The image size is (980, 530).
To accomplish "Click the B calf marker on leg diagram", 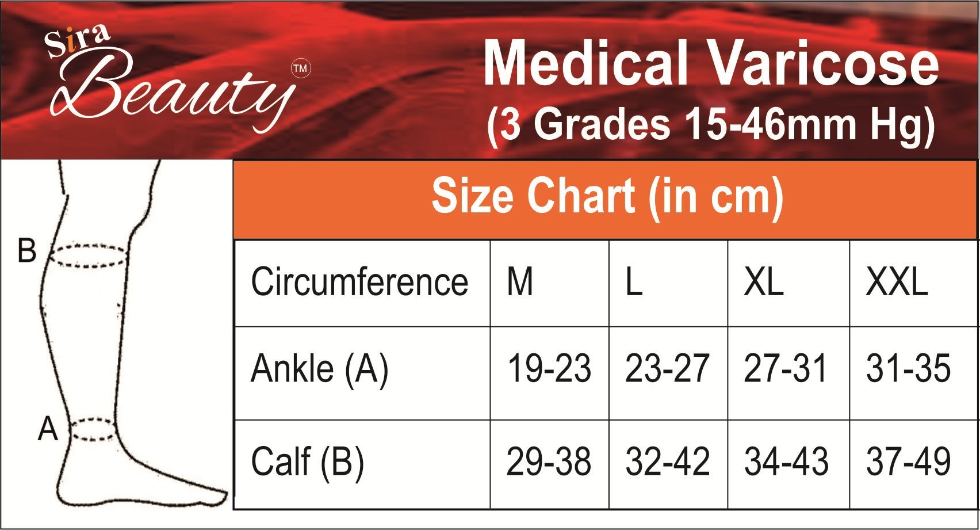I will click(26, 251).
